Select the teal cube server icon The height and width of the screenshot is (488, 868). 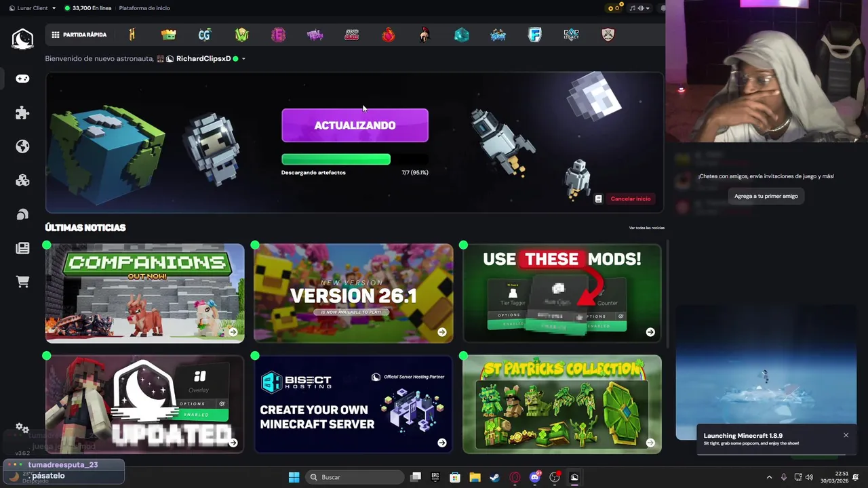pyautogui.click(x=462, y=35)
